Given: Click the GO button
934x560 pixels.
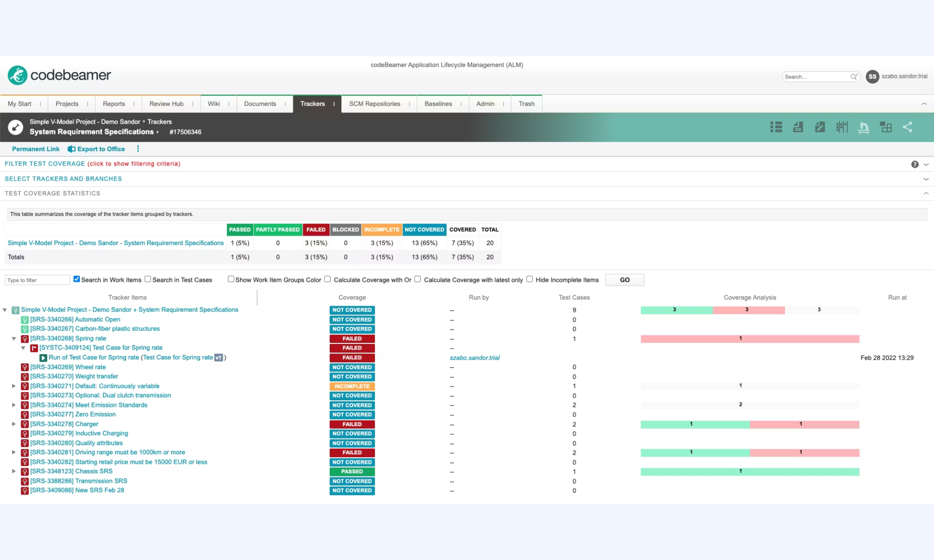Looking at the screenshot, I should [624, 280].
